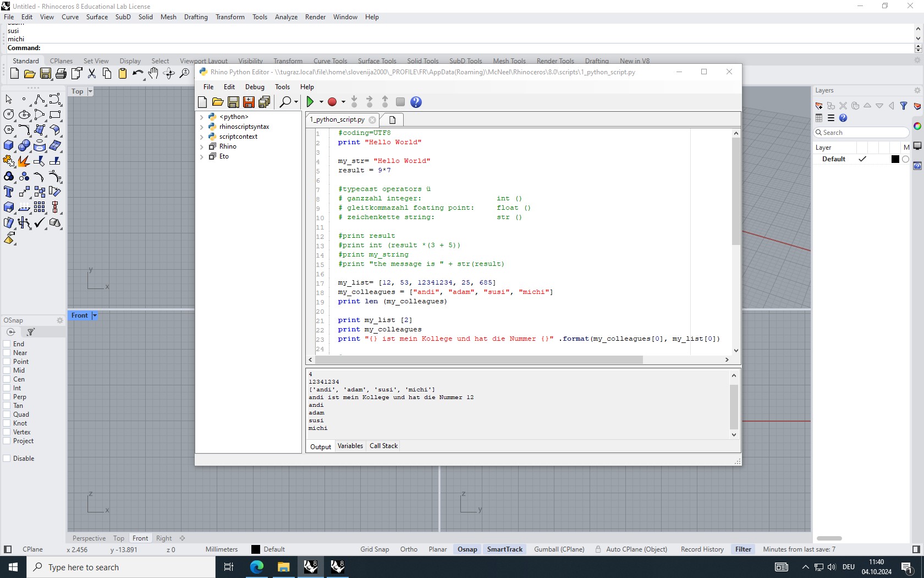Viewport: 924px width, 578px height.
Task: Open the Debug menu in the Python editor
Action: click(254, 87)
